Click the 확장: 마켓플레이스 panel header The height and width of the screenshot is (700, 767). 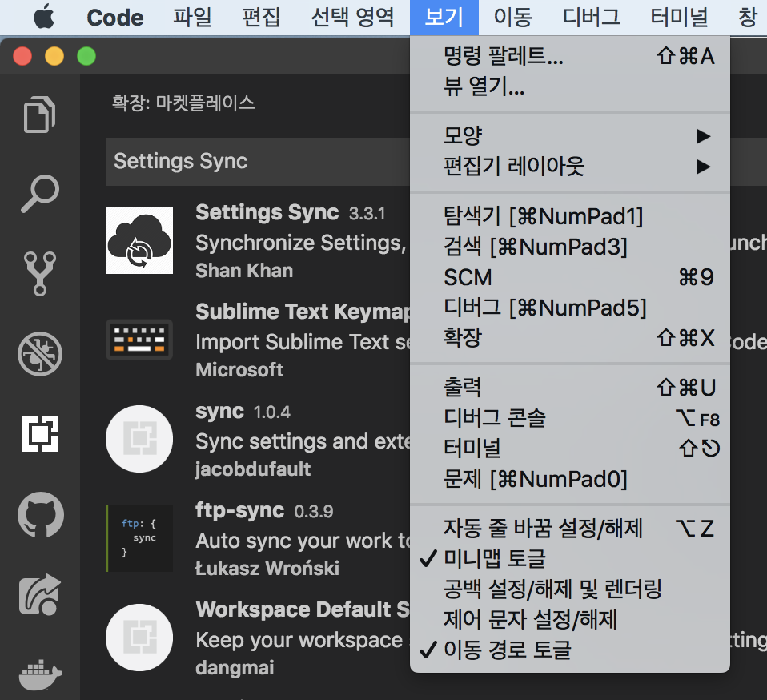click(183, 103)
